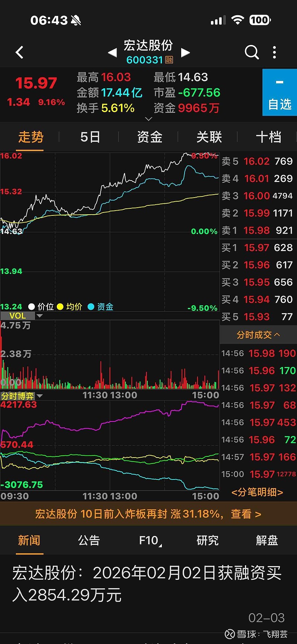Select the 公告 tab

89,540
